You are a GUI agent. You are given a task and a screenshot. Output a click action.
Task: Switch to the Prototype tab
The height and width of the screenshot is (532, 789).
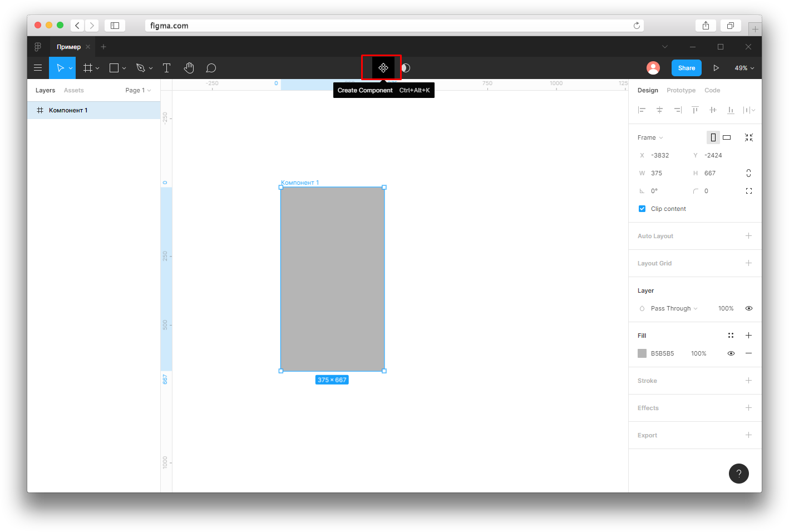point(681,90)
